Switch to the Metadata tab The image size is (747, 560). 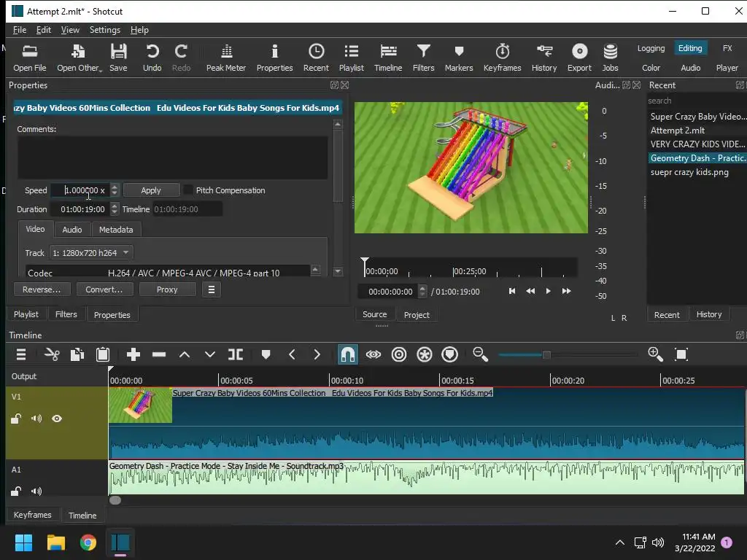(116, 230)
